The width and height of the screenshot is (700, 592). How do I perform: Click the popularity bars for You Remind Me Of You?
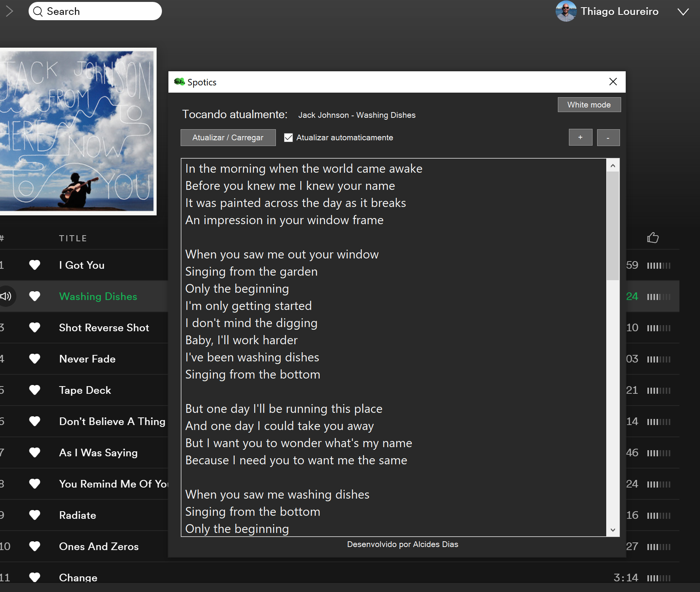click(x=658, y=484)
